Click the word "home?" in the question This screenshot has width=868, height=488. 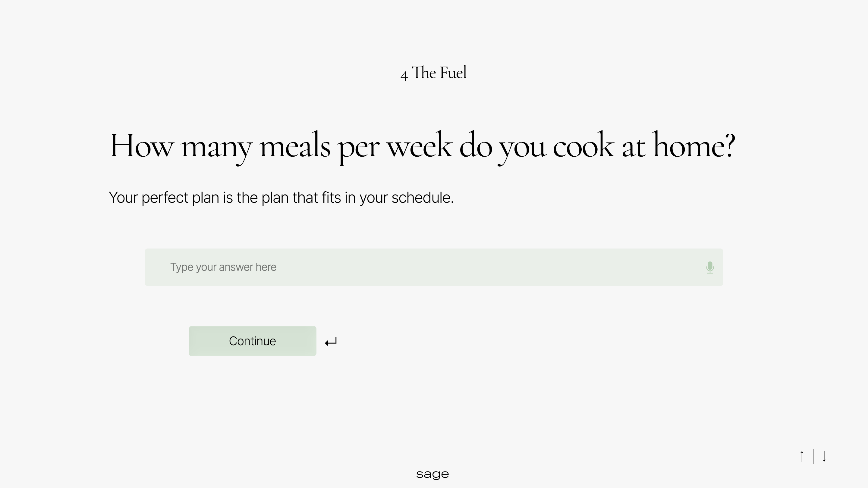693,146
